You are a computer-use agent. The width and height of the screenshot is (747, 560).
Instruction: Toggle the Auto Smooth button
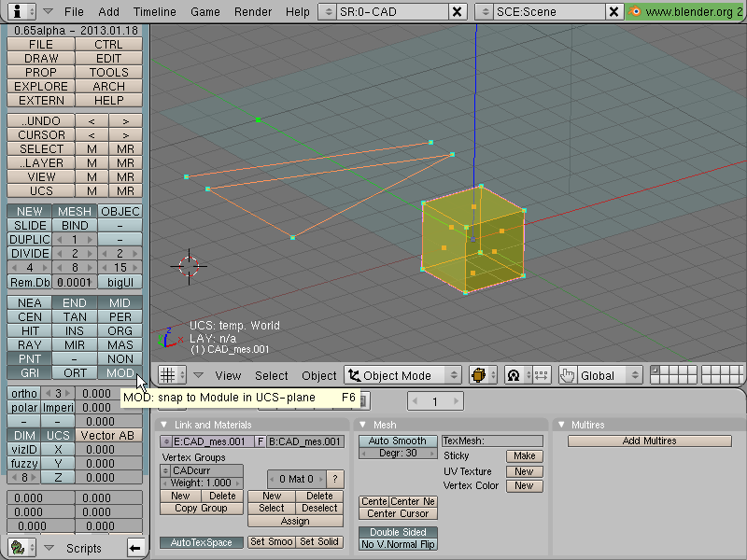point(398,441)
